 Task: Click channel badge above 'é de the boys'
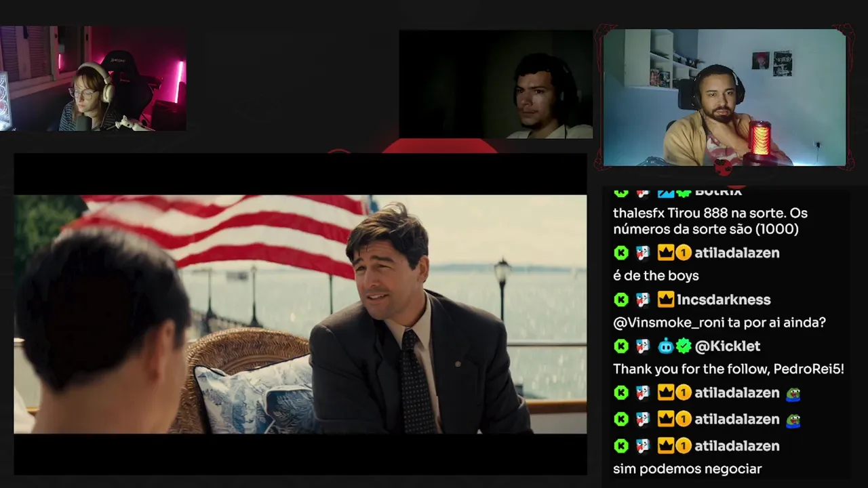(x=643, y=253)
